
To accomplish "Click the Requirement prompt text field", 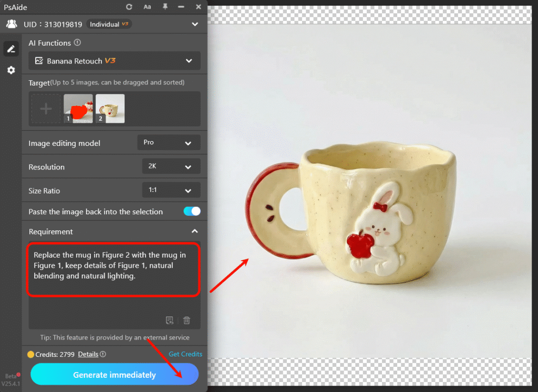I will tap(113, 269).
